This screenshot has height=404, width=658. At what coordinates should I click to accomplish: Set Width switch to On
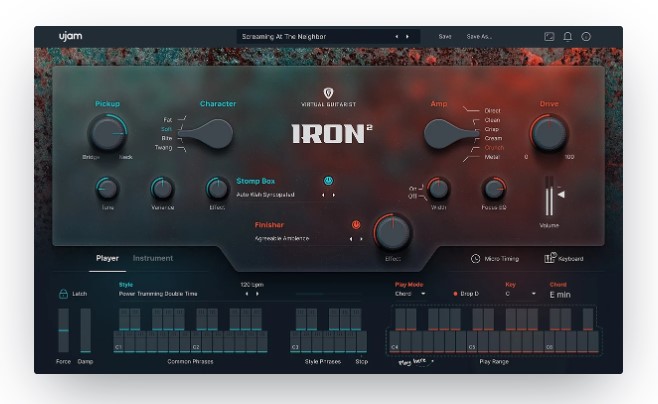[x=413, y=188]
